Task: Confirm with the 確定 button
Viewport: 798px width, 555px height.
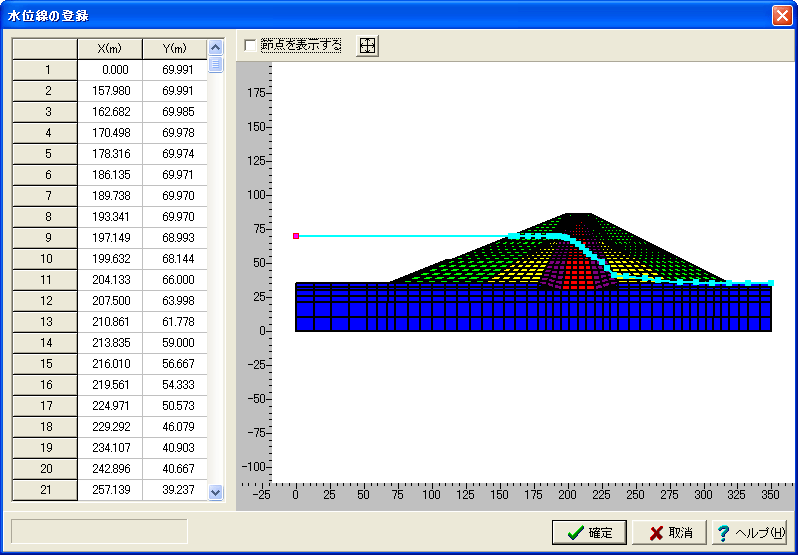Action: click(x=589, y=533)
